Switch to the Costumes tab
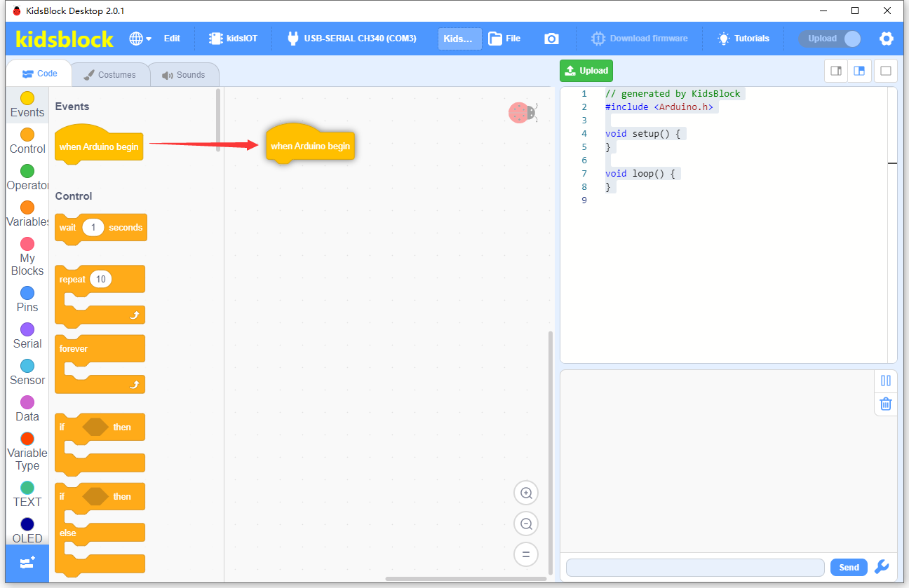This screenshot has height=588, width=909. tap(110, 75)
